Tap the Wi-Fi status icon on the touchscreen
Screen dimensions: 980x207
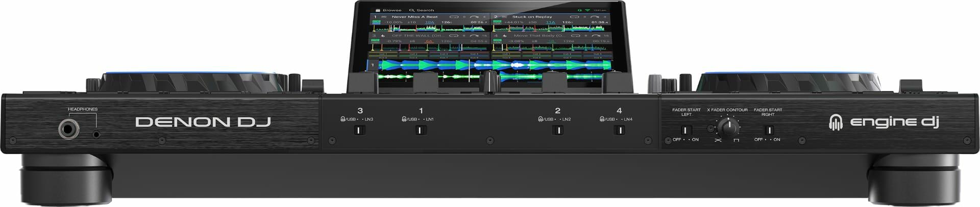click(587, 10)
